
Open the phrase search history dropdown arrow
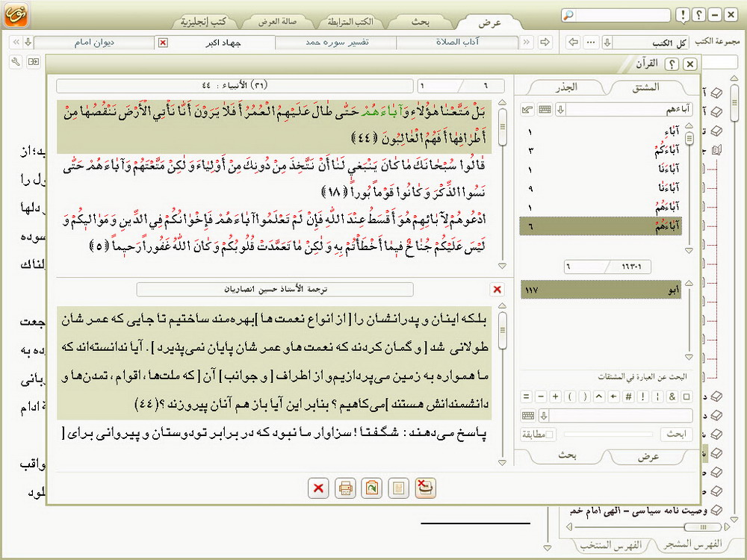point(544,416)
